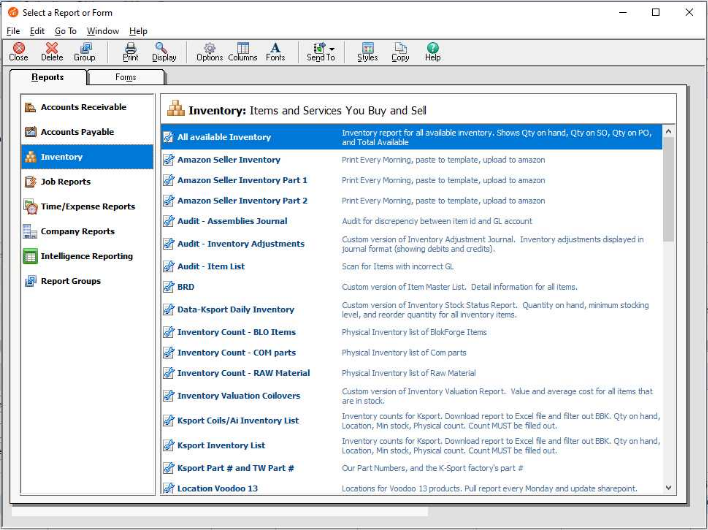This screenshot has height=530, width=708.
Task: Click the Copy toolbar icon
Action: click(x=400, y=51)
